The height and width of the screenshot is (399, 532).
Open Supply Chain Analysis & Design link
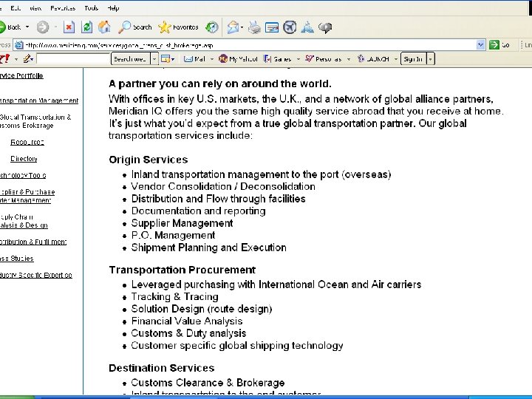coord(24,221)
